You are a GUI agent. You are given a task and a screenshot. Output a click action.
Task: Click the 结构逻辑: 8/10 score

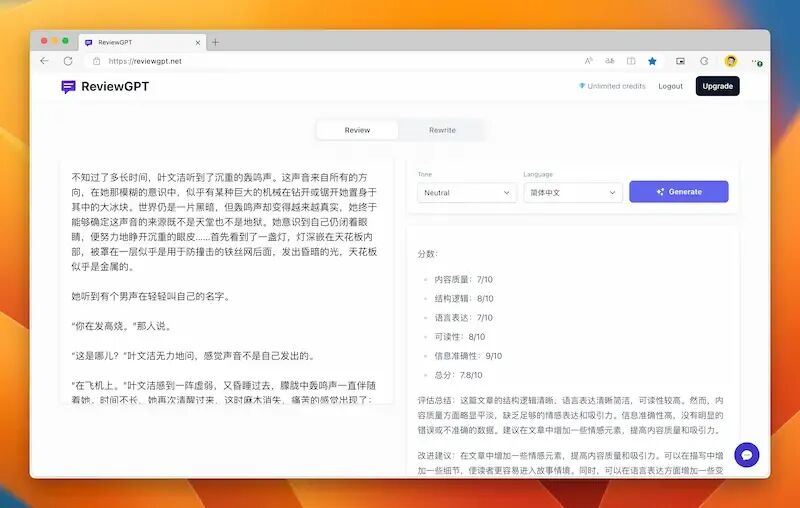coord(464,298)
